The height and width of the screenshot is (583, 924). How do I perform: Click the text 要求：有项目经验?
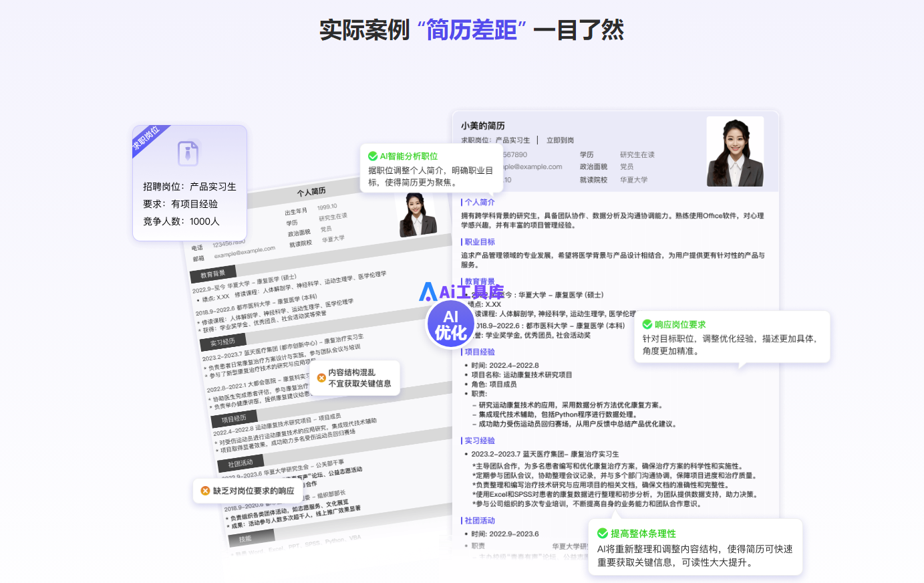click(x=180, y=204)
